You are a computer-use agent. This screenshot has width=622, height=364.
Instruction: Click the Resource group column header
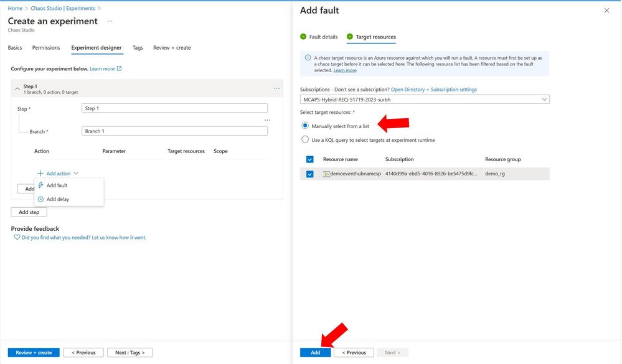pos(502,159)
